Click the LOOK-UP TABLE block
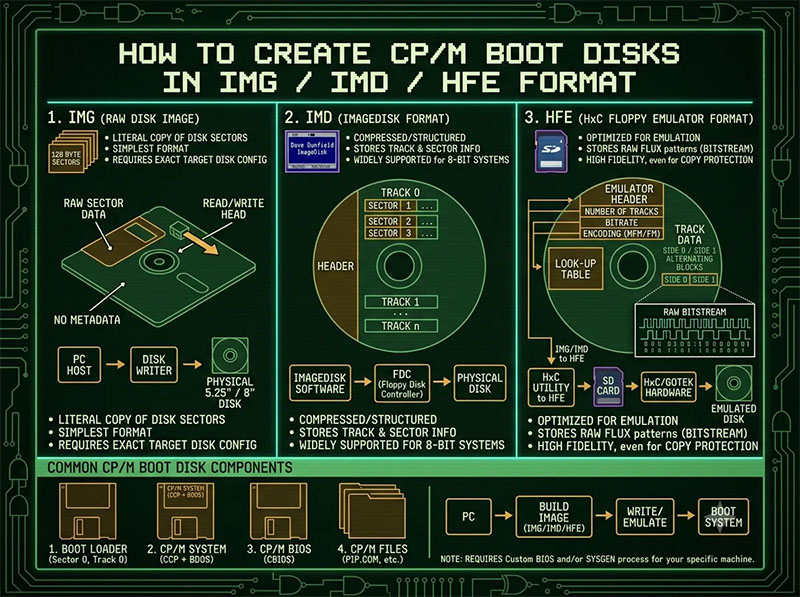 click(x=576, y=269)
